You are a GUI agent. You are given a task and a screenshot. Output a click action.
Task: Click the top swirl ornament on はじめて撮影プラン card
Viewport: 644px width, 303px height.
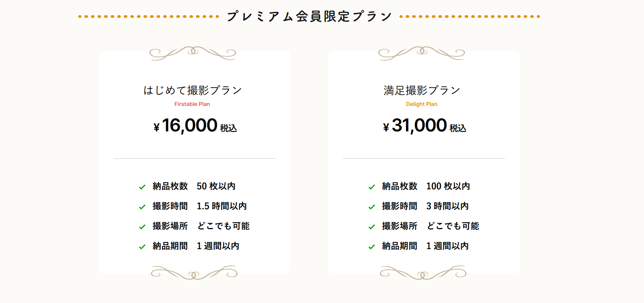[x=192, y=53]
